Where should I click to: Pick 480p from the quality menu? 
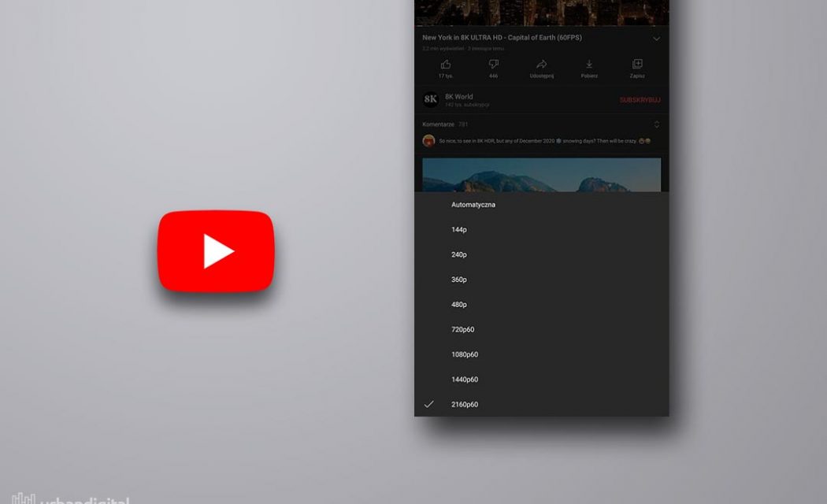coord(459,304)
